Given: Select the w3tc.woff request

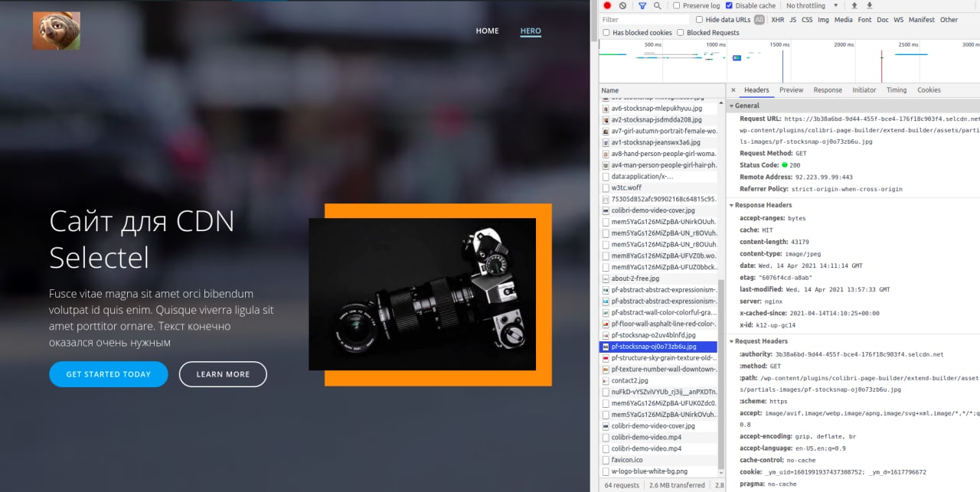Looking at the screenshot, I should [x=658, y=187].
